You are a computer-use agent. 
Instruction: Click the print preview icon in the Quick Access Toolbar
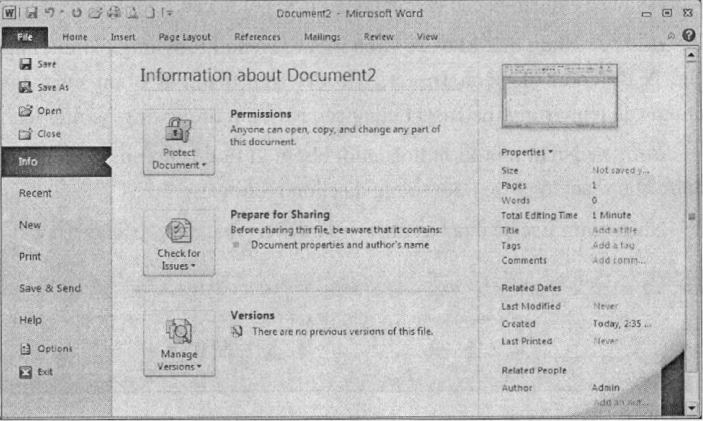133,13
